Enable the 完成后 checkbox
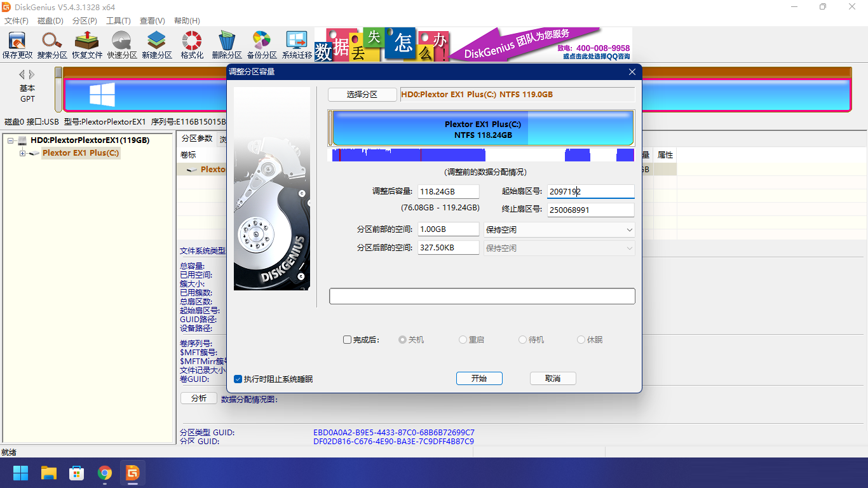Screen dimensions: 868x488 (347, 340)
